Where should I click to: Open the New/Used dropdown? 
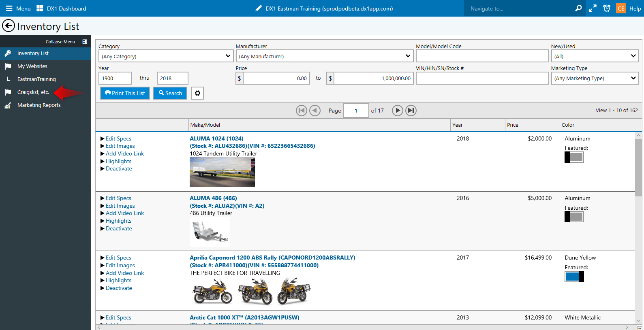point(595,56)
